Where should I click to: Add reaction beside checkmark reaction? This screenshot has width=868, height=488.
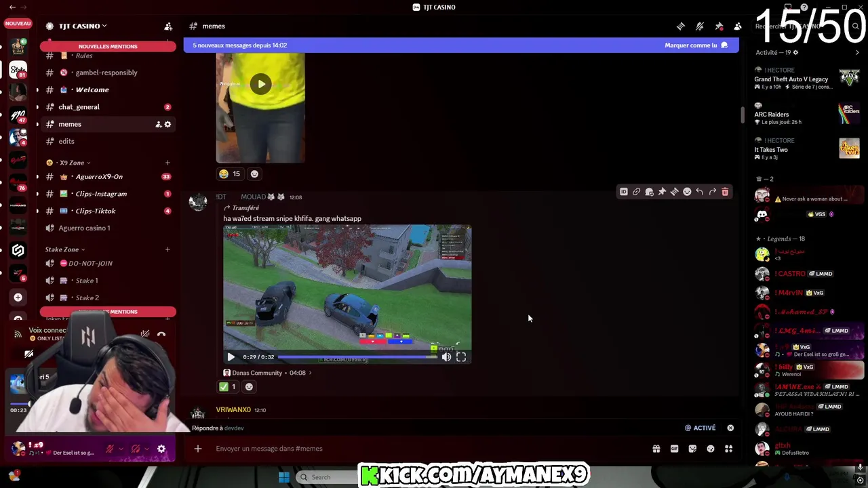[249, 387]
